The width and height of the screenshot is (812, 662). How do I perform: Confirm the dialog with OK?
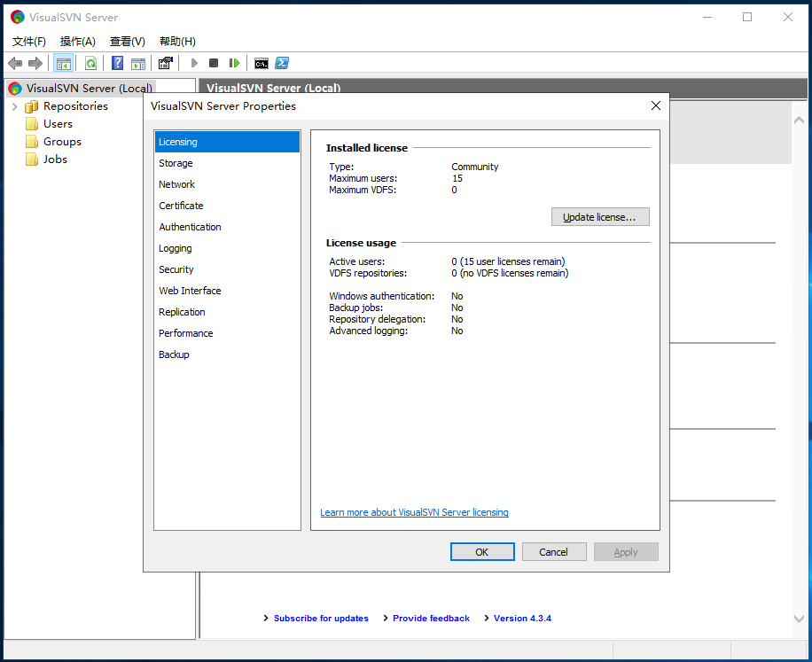pyautogui.click(x=482, y=552)
